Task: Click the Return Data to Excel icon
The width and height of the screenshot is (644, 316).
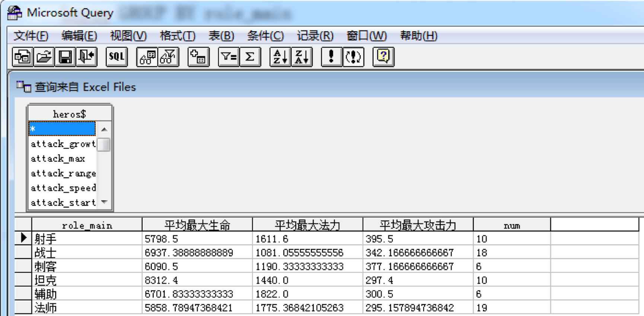Action: 87,57
